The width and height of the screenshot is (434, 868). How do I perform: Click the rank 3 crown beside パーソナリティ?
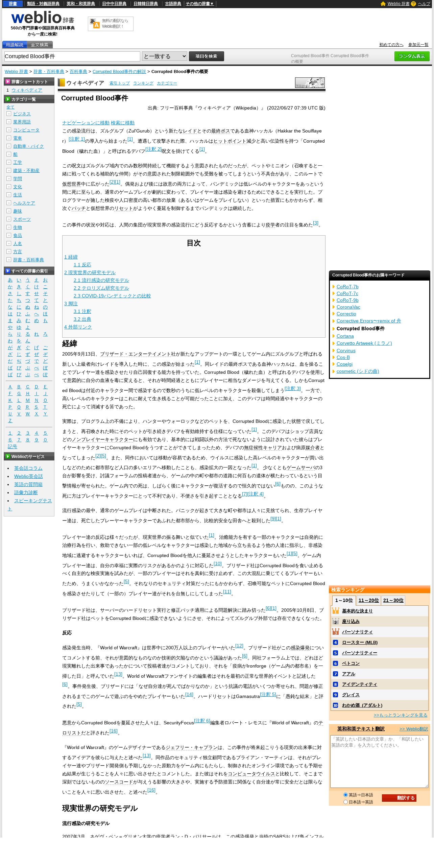336,632
